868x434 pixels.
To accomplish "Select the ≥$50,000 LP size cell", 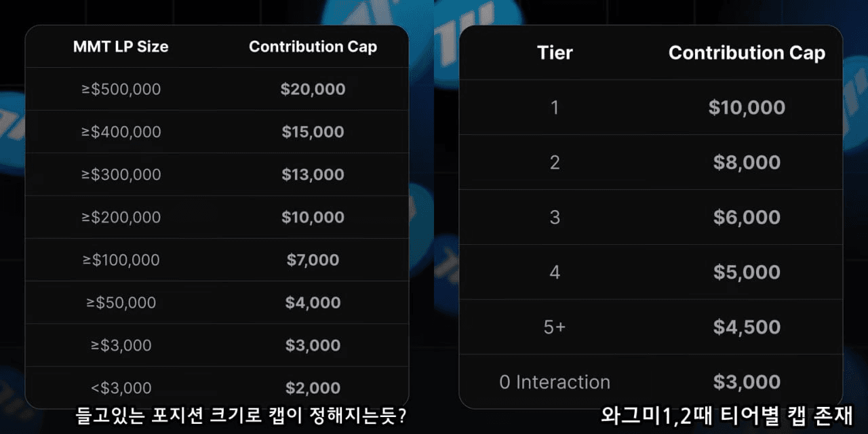I will [121, 303].
